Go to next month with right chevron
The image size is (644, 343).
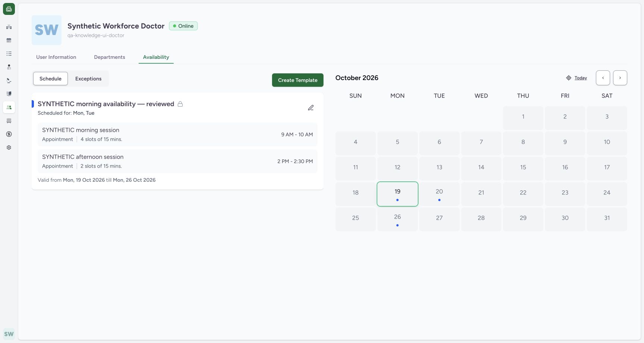[x=620, y=78]
